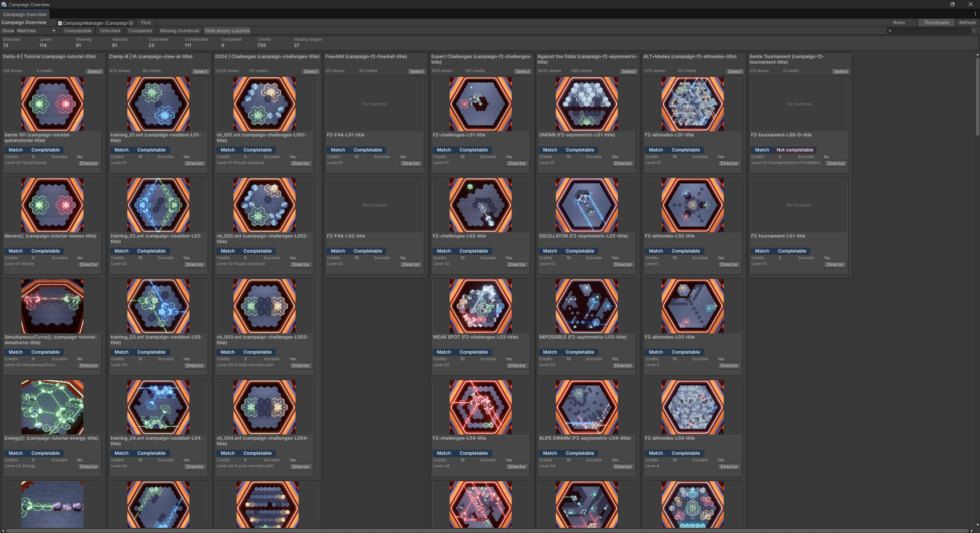Toggle the Completed filter
This screenshot has width=980, height=533.
tap(140, 31)
